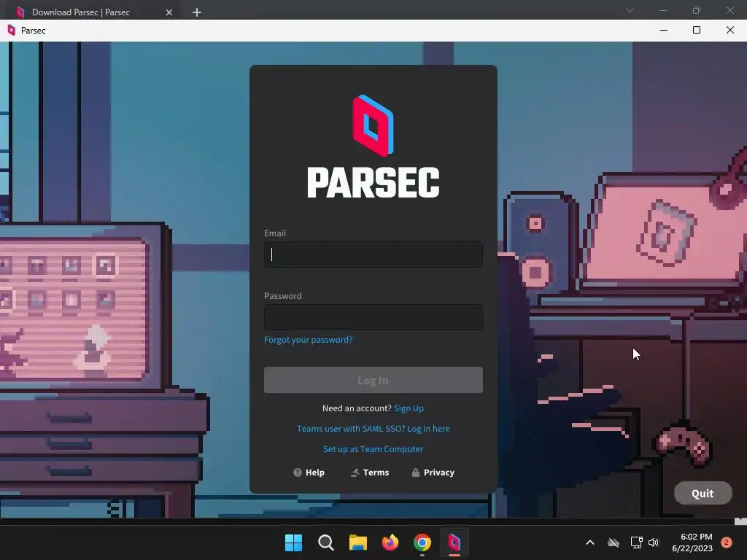Click the Parsec icon in window title bar
This screenshot has width=747, height=560.
[x=12, y=31]
